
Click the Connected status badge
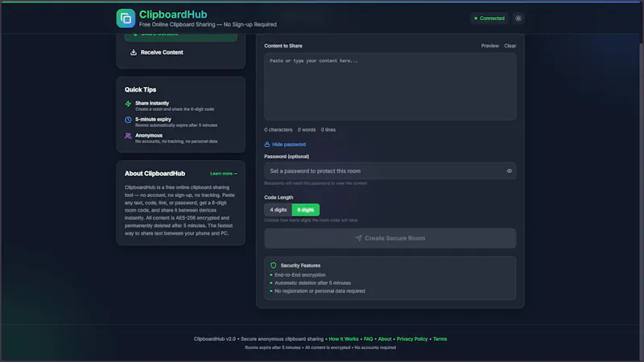[x=489, y=18]
